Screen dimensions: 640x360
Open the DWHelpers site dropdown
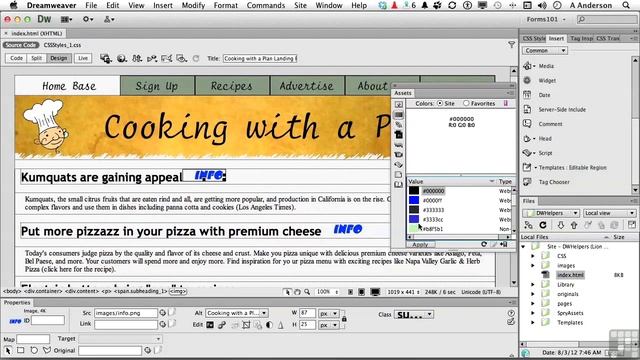point(551,213)
